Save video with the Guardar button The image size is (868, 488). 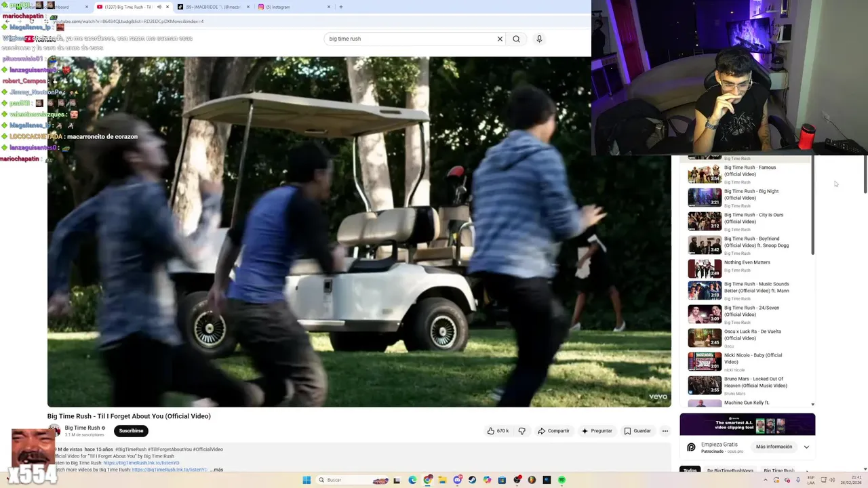click(x=637, y=431)
